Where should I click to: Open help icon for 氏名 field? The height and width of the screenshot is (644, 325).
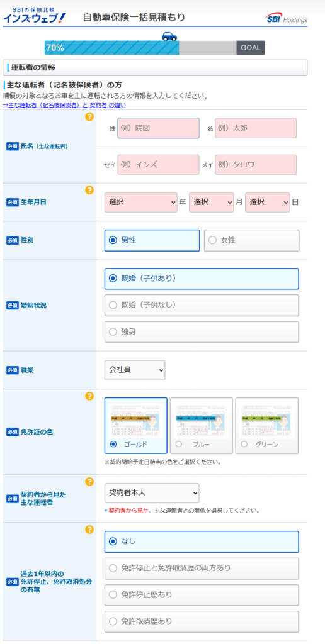click(89, 116)
